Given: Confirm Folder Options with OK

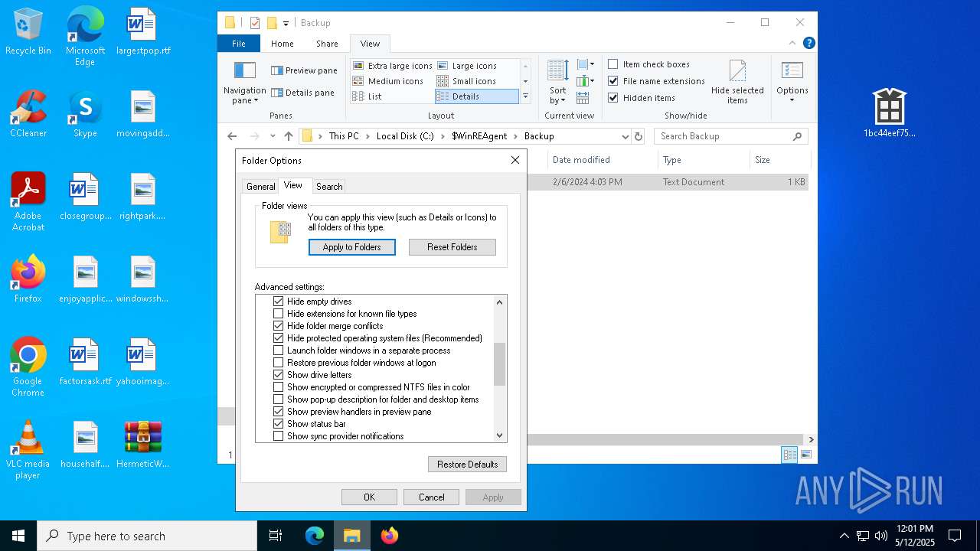Looking at the screenshot, I should tap(369, 497).
